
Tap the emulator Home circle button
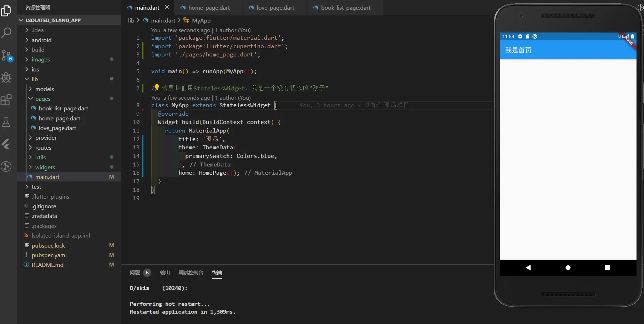(x=568, y=268)
